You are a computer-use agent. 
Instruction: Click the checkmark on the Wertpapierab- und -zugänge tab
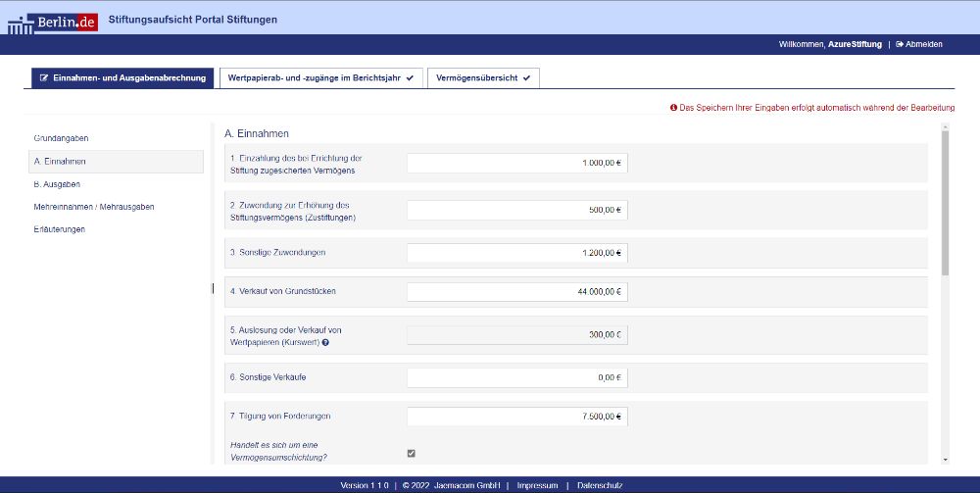pyautogui.click(x=410, y=78)
